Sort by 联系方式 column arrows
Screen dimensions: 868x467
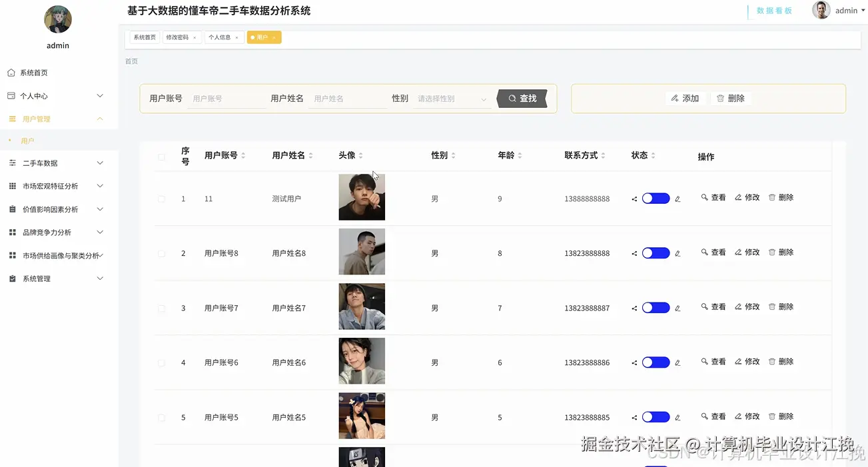pos(603,155)
